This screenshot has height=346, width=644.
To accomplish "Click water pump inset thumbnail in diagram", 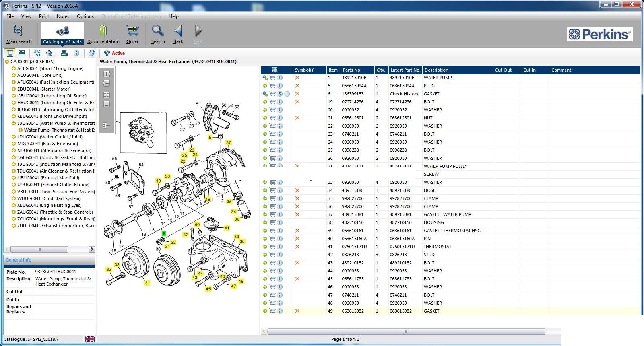I will tap(143, 133).
